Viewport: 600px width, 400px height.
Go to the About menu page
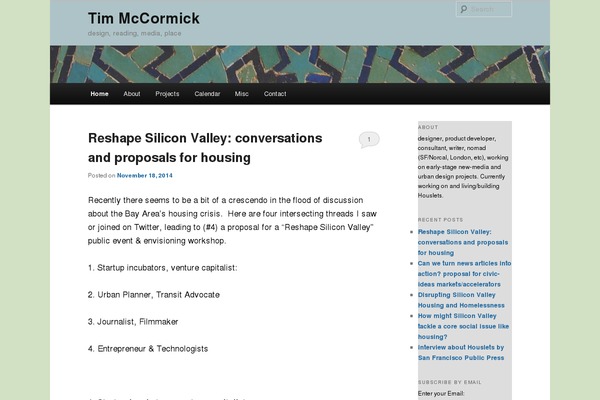132,94
